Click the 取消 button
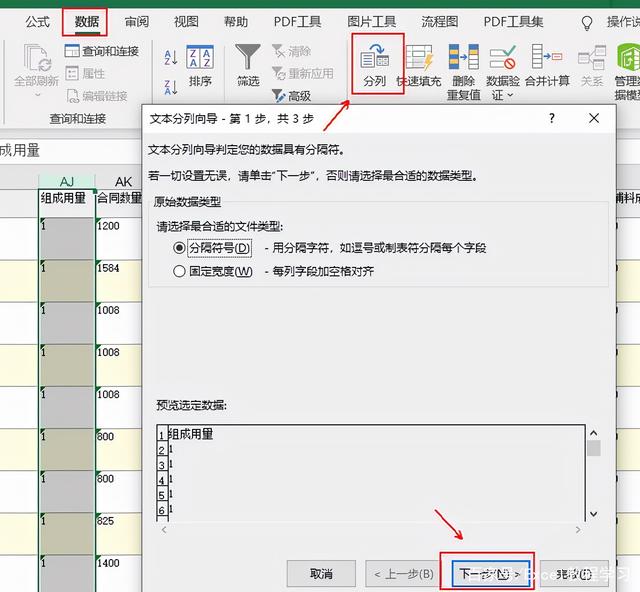Image resolution: width=640 pixels, height=592 pixels. click(321, 574)
